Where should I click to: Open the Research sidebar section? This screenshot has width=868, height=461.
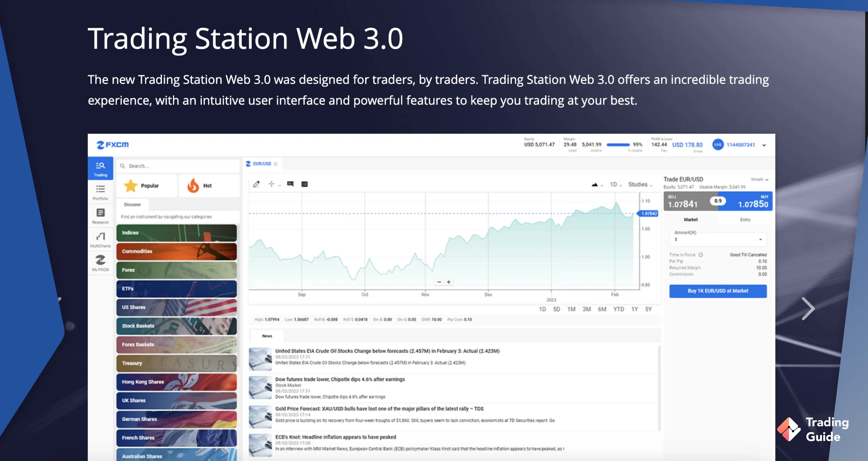point(100,216)
